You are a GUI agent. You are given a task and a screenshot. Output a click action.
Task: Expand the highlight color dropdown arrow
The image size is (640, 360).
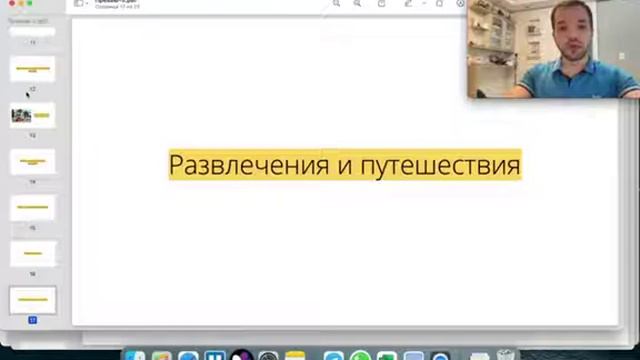(x=424, y=3)
